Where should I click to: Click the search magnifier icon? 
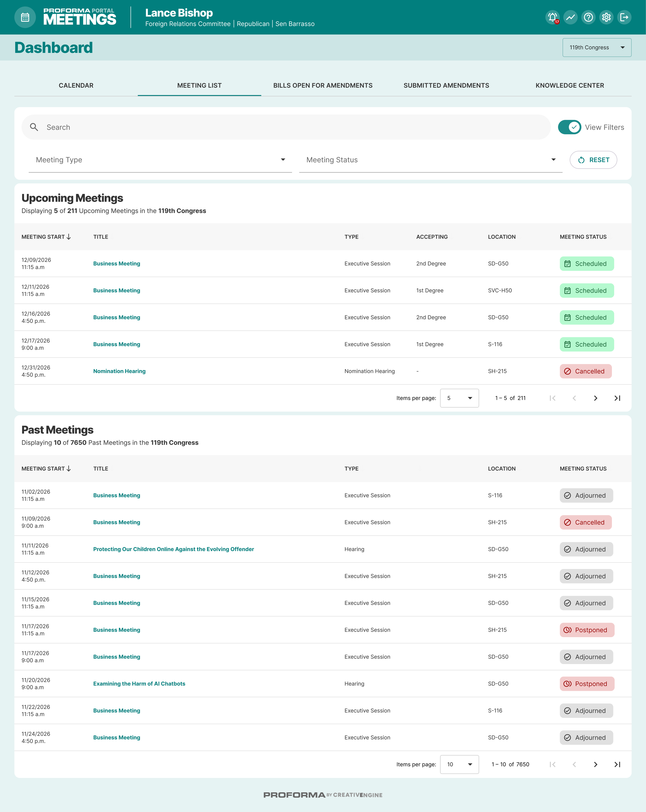[34, 127]
